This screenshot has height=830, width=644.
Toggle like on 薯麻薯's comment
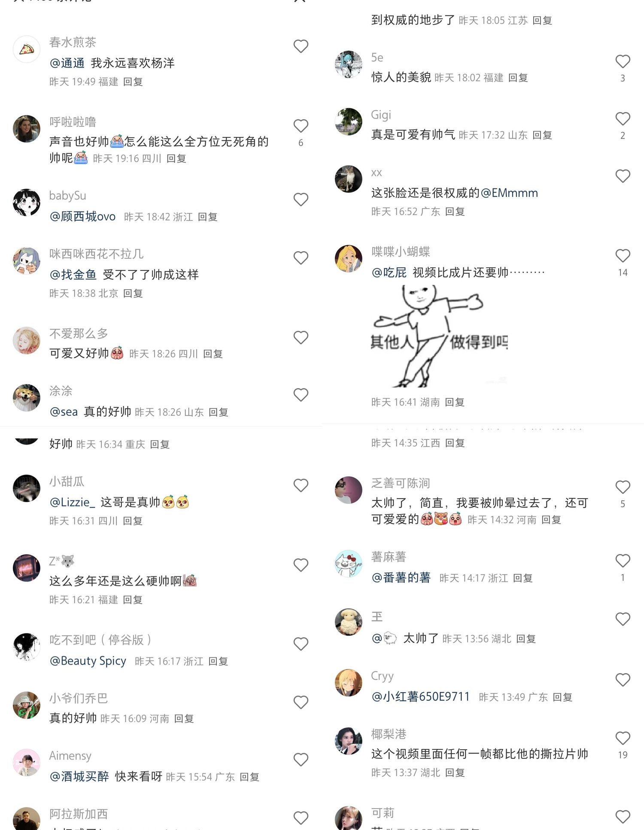pyautogui.click(x=623, y=561)
